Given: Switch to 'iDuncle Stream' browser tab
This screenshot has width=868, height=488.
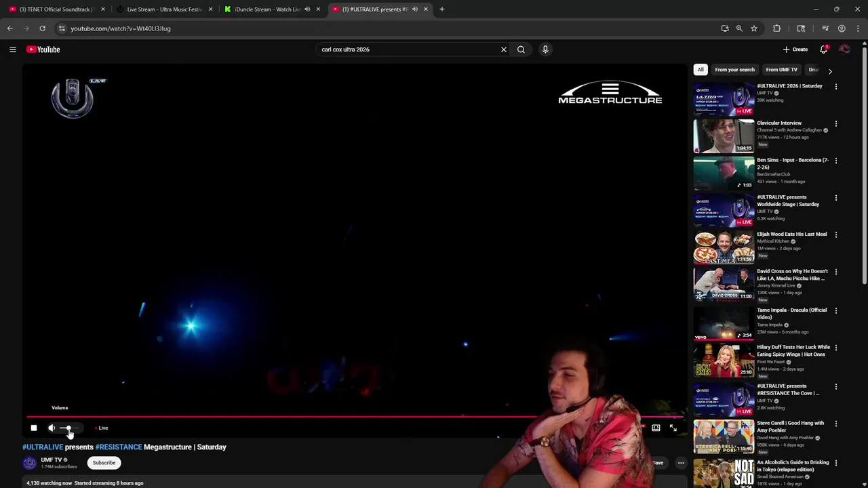Looking at the screenshot, I should 267,9.
